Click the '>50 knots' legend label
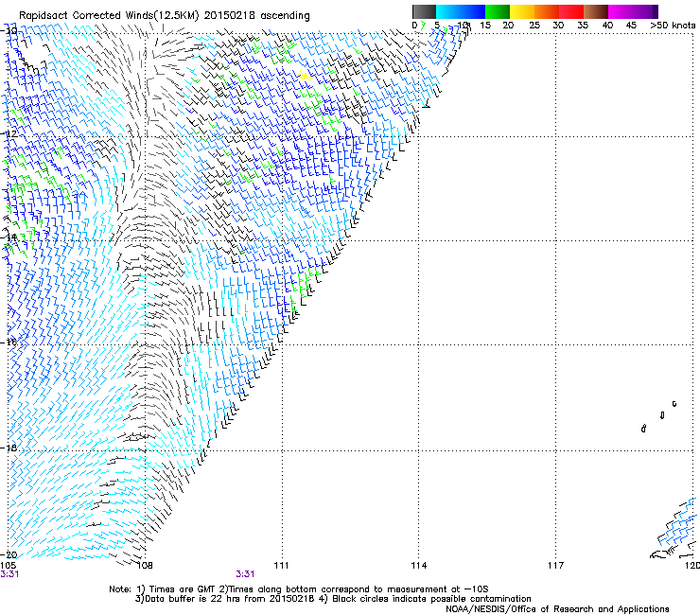This screenshot has height=615, width=700. 673,26
